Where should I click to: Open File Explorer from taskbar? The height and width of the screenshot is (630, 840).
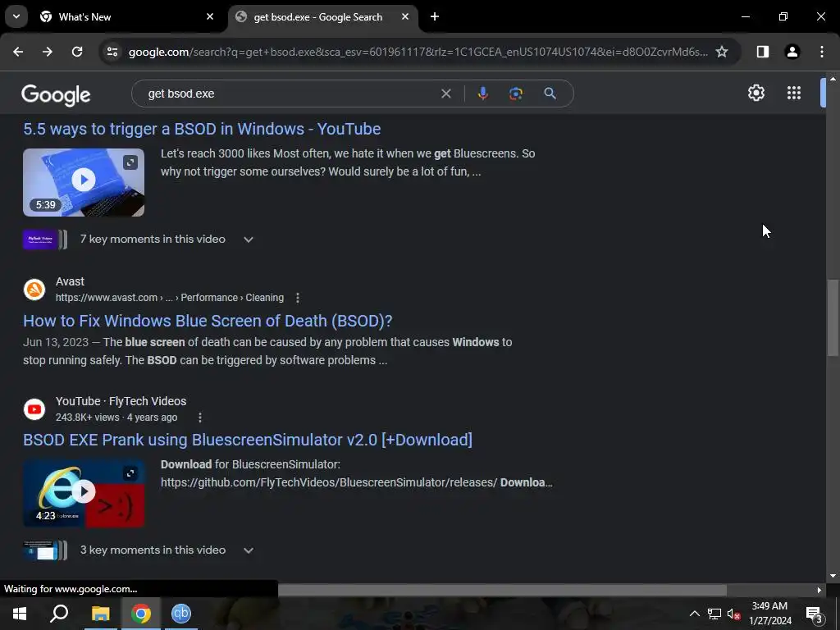(100, 614)
